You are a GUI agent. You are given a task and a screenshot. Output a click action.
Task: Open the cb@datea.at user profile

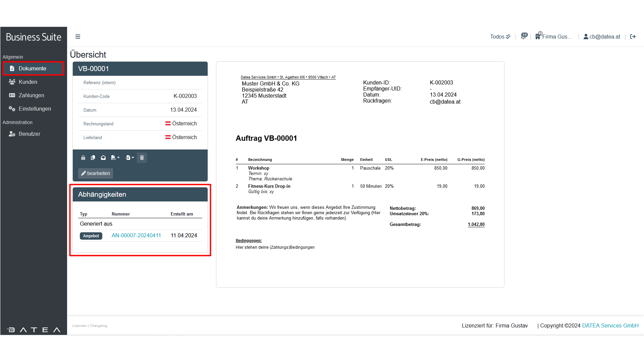[x=602, y=37]
